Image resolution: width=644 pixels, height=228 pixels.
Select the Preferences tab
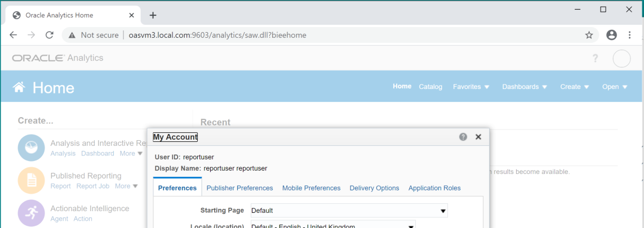click(177, 188)
